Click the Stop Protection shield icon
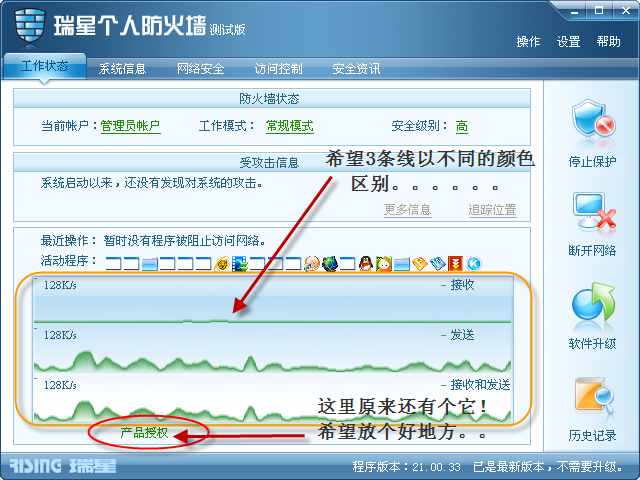Image resolution: width=640 pixels, height=480 pixels. tap(594, 119)
